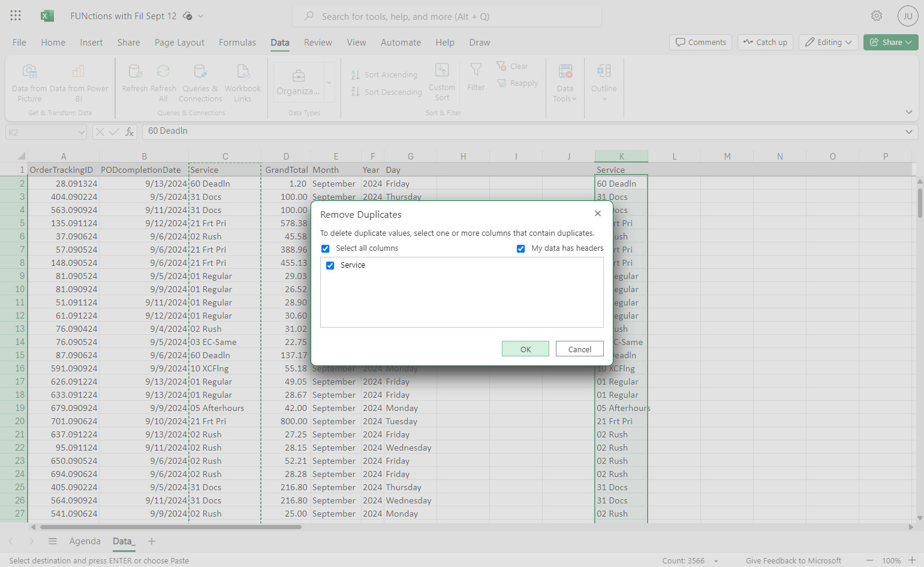Uncheck the Service column checkbox
The width and height of the screenshot is (924, 567).
330,265
